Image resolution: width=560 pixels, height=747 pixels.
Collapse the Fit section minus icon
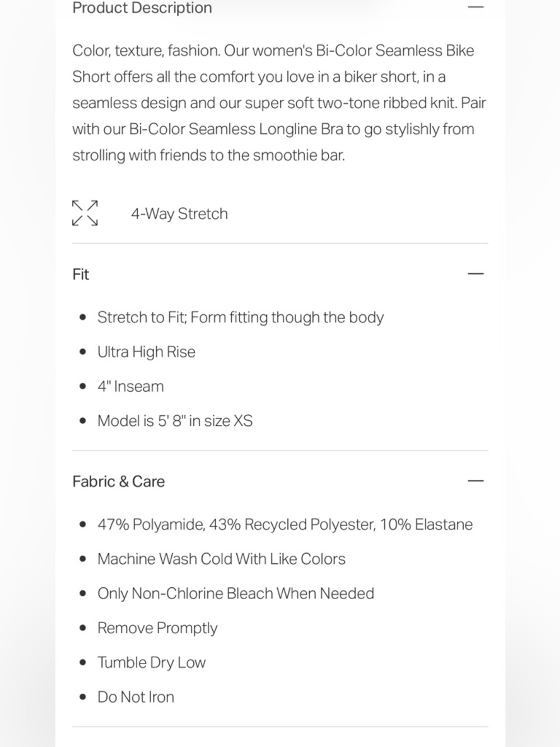475,274
